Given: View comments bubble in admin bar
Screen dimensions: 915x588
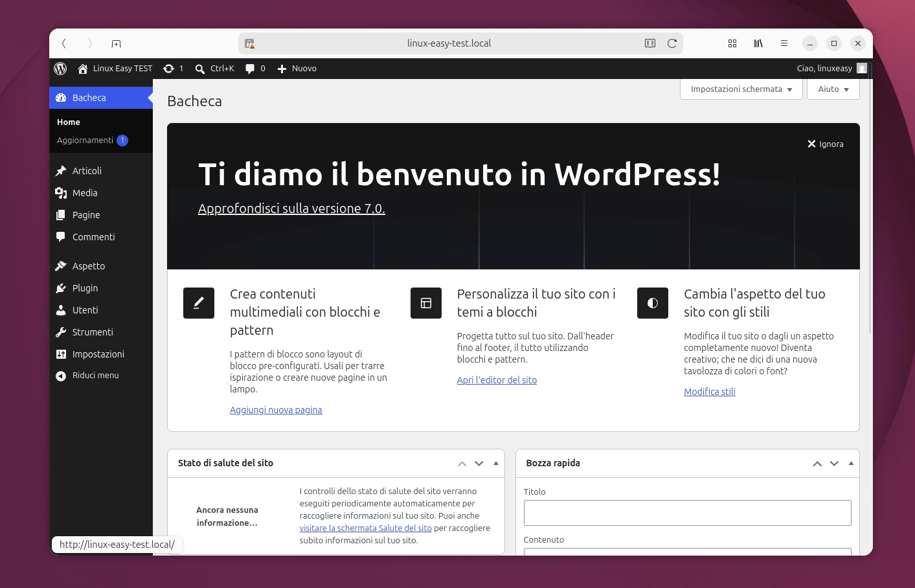Looking at the screenshot, I should click(250, 69).
